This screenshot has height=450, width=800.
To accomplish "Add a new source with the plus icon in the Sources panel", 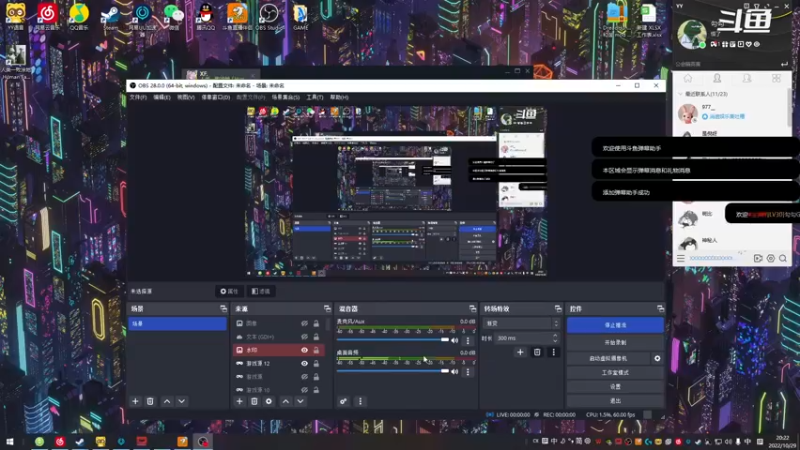I will pyautogui.click(x=239, y=402).
